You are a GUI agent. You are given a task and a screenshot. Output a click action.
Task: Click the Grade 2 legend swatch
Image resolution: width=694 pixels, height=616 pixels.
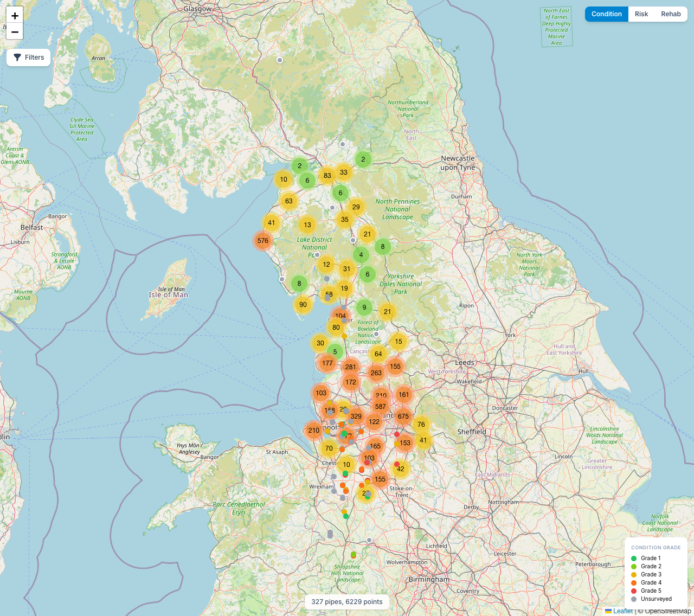(x=634, y=566)
